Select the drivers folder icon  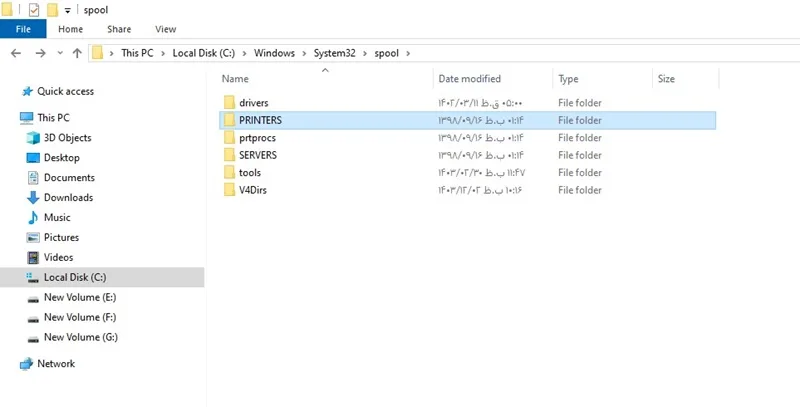229,103
